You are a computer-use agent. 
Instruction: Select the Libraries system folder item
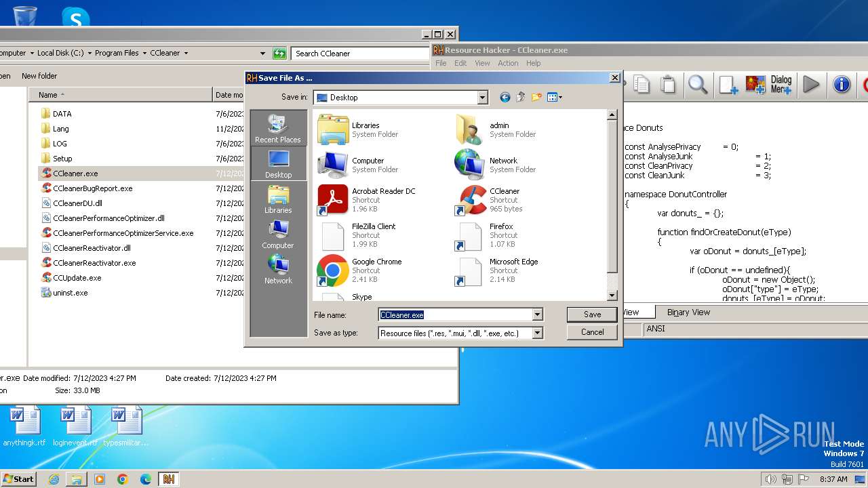click(358, 129)
